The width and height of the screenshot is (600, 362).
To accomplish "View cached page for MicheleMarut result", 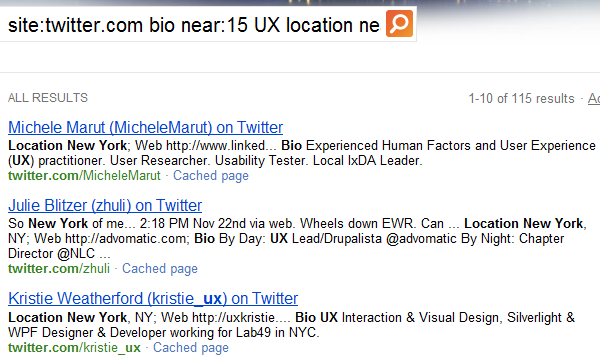I will point(211,176).
